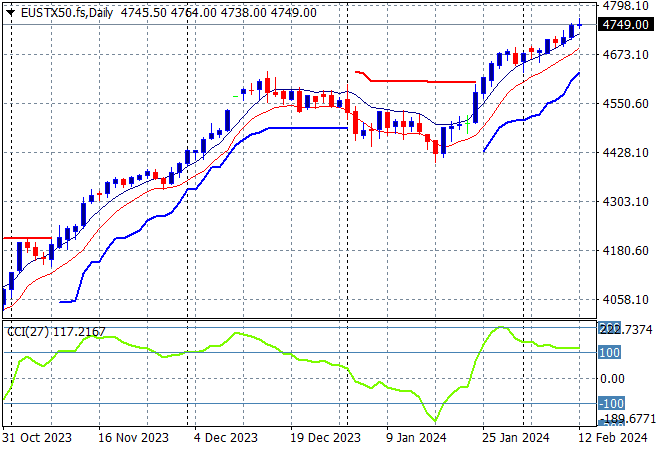
Task: Click the -100 level tag on CCI axis
Action: click(x=612, y=403)
